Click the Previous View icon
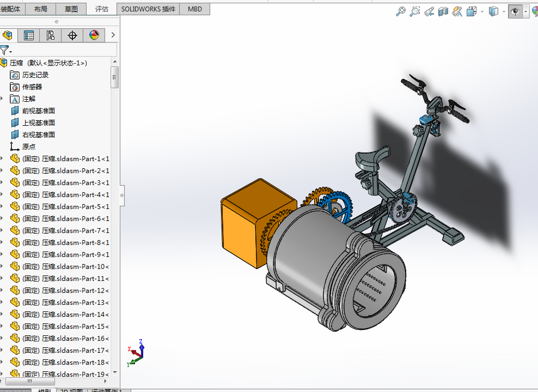This screenshot has width=538, height=392. pyautogui.click(x=429, y=11)
